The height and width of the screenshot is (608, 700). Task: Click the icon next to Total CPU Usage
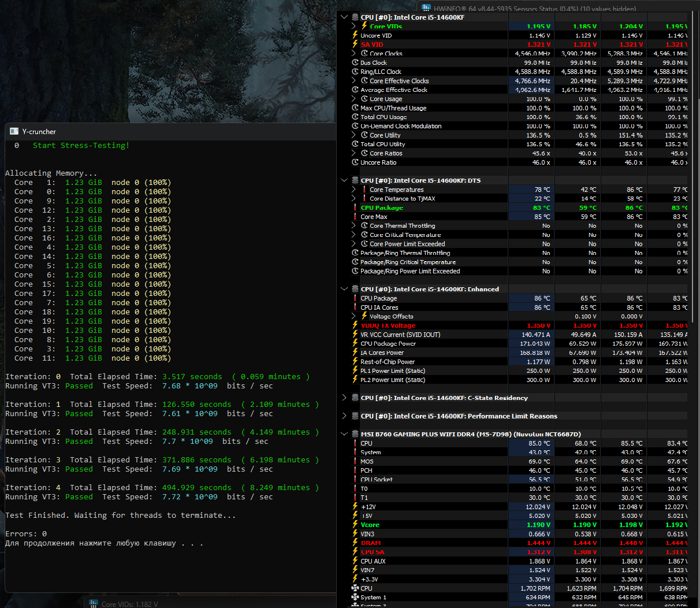[355, 117]
